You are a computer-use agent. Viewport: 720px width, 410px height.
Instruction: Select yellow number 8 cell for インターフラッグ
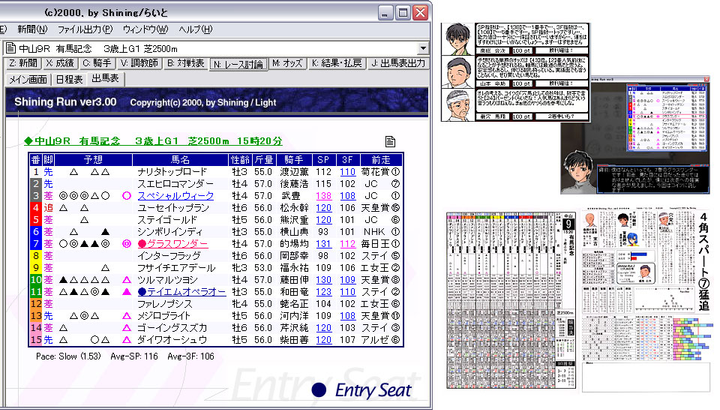36,256
